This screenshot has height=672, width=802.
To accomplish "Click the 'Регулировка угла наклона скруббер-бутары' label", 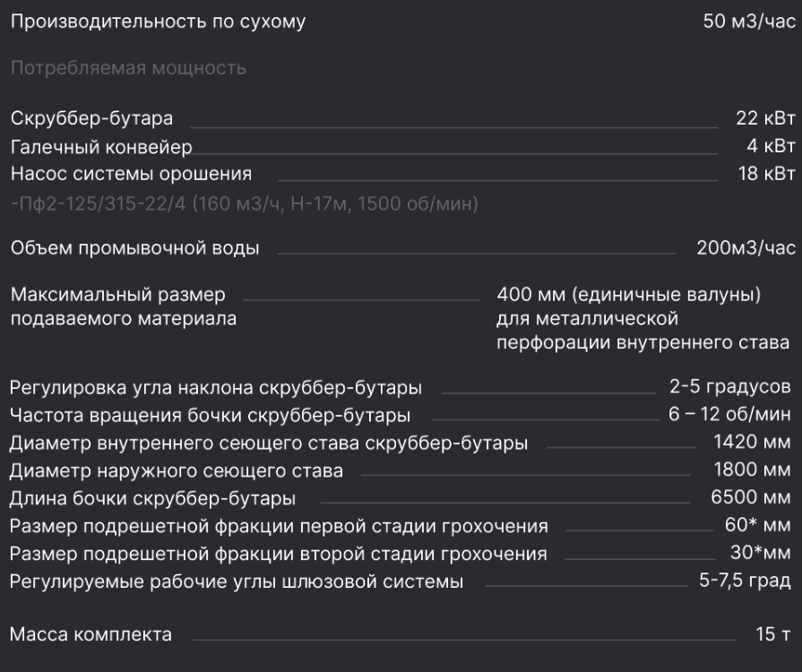I will [x=216, y=388].
